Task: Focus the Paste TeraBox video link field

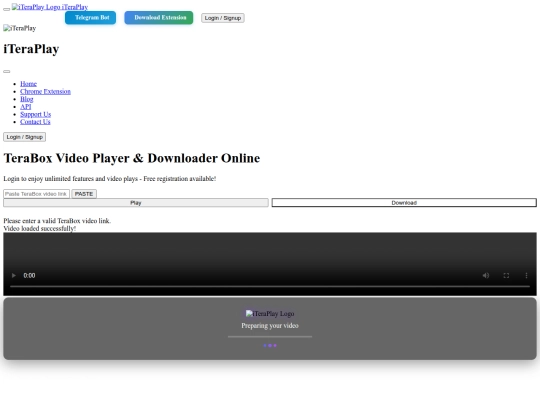Action: tap(37, 194)
